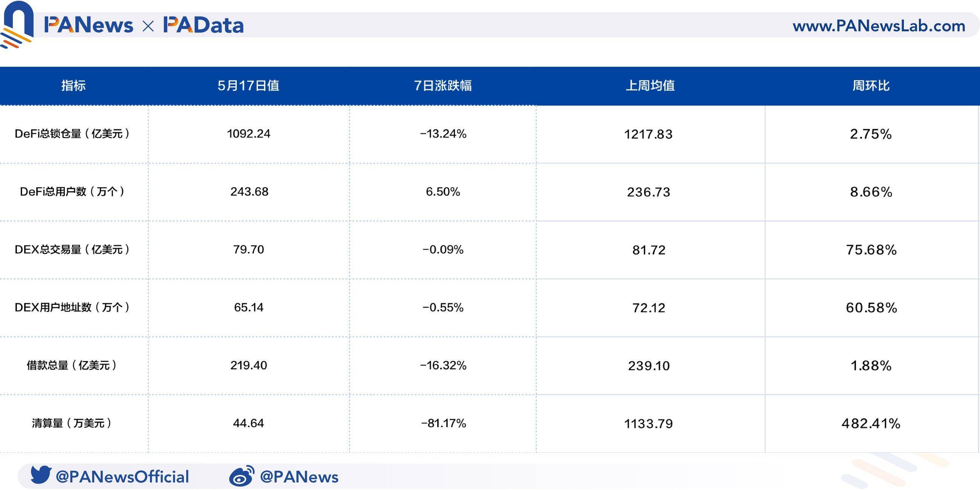Image resolution: width=980 pixels, height=490 pixels.
Task: Select the 周环比 column header
Action: (871, 86)
